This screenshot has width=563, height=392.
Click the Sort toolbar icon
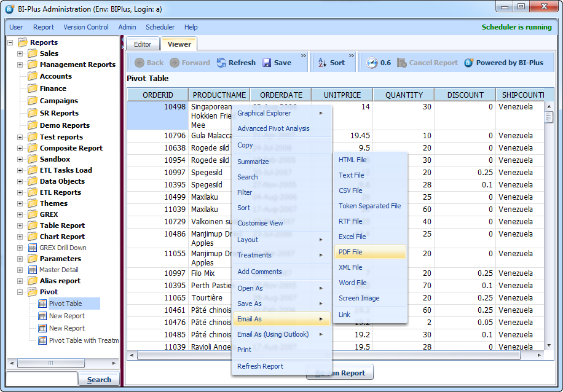[322, 63]
